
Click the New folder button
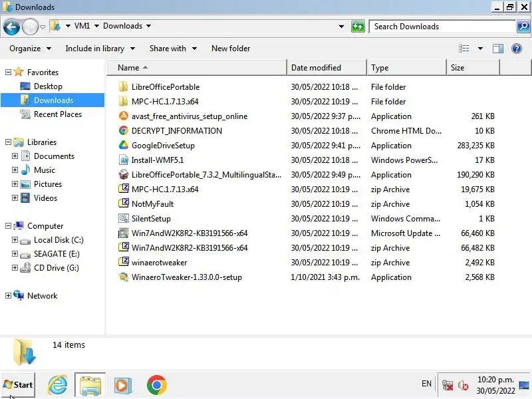[x=231, y=49]
